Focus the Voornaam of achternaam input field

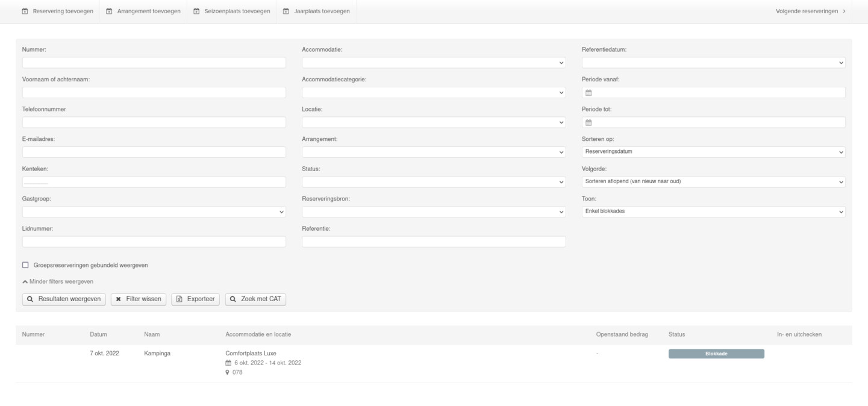154,93
